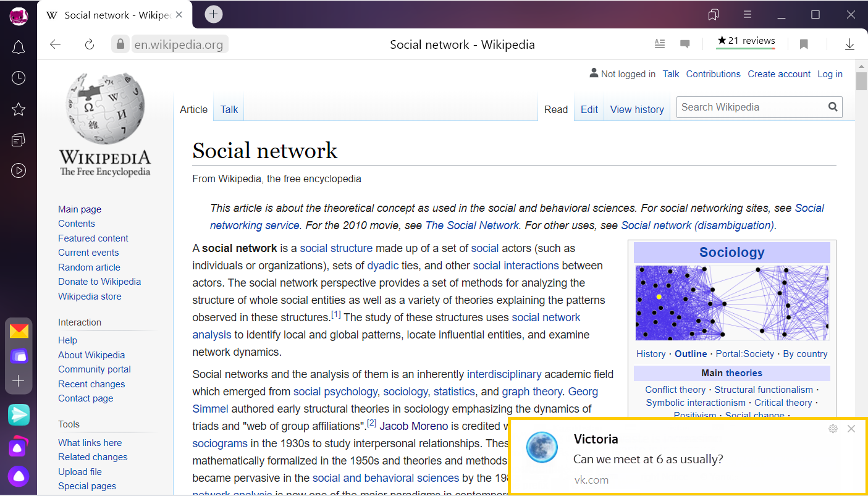Follow the graph theory link
This screenshot has width=868, height=496.
[532, 392]
